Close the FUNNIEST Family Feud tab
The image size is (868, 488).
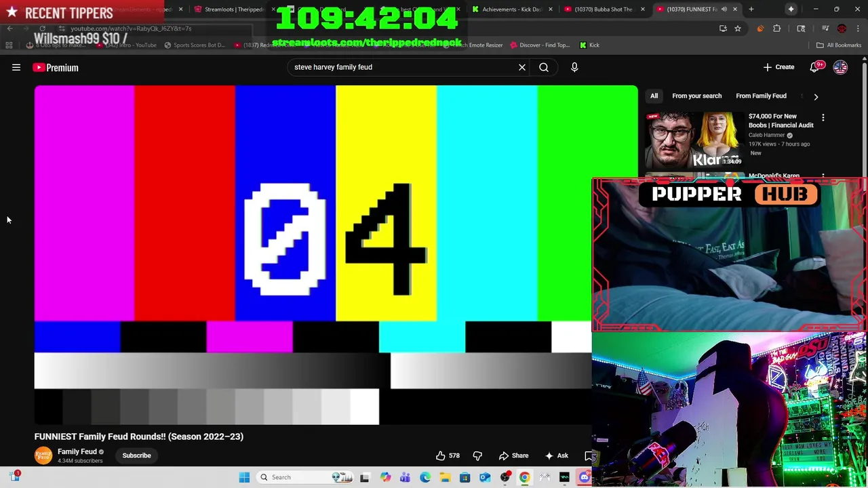point(734,9)
